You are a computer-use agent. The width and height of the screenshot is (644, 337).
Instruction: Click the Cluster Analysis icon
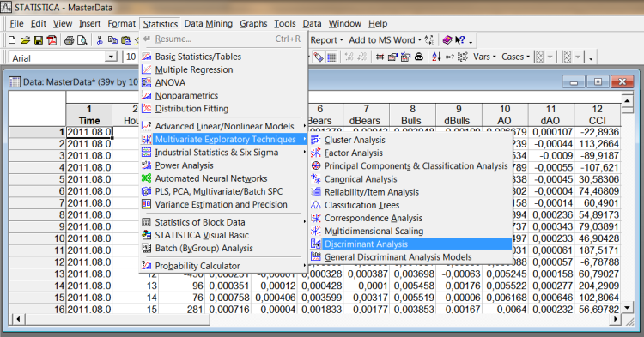point(315,140)
